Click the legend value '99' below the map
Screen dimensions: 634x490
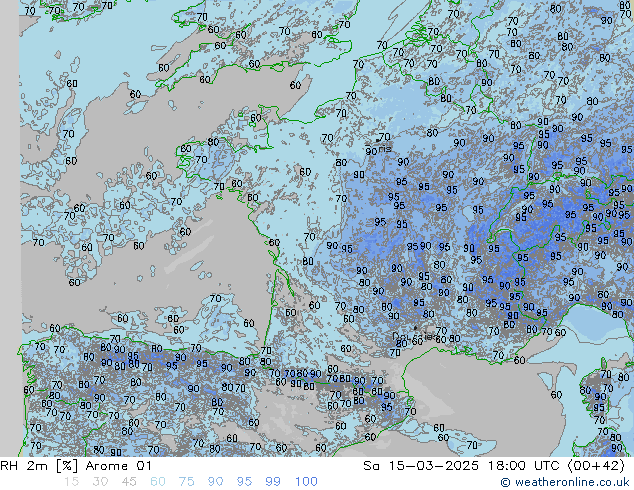coord(273,482)
